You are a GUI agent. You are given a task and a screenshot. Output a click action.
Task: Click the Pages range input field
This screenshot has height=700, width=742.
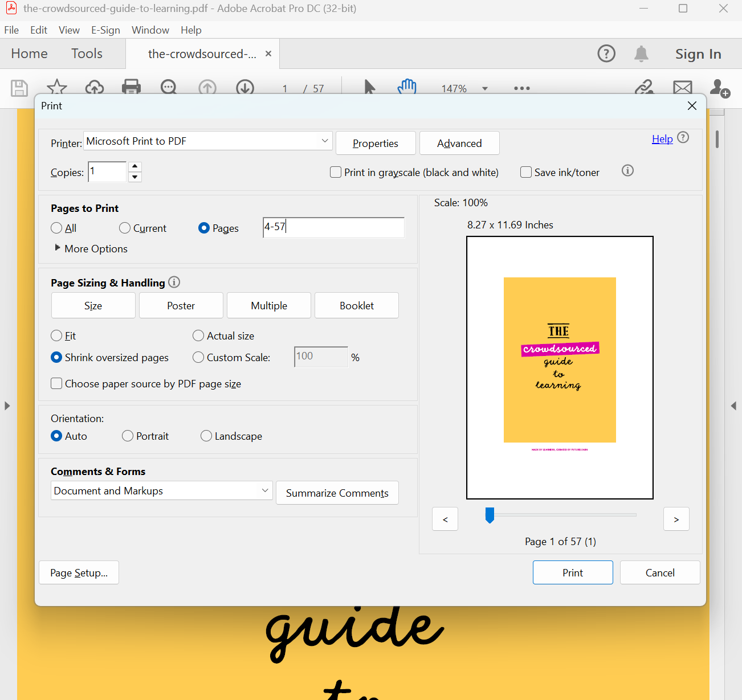click(x=333, y=227)
